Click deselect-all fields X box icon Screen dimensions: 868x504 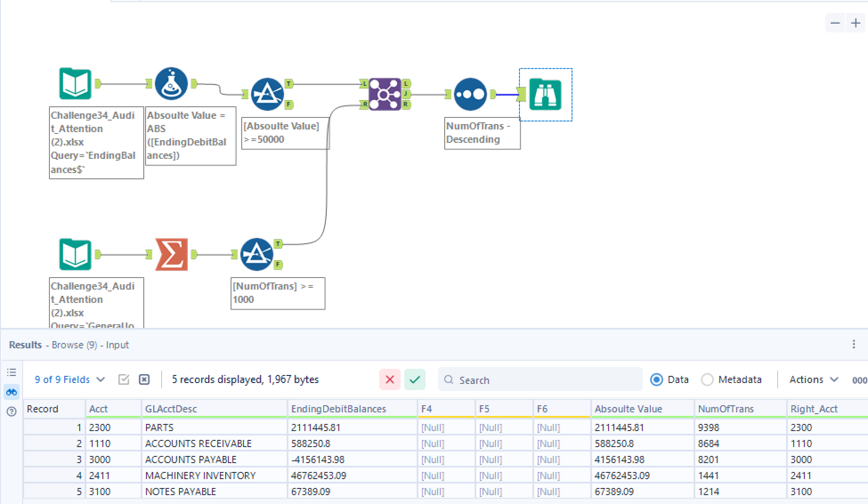(144, 379)
